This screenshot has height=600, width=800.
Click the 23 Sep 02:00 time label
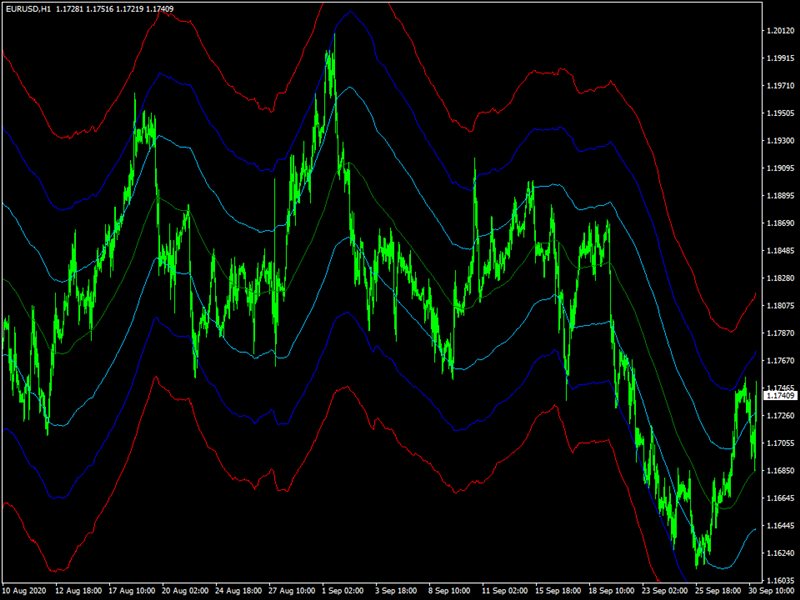(664, 591)
